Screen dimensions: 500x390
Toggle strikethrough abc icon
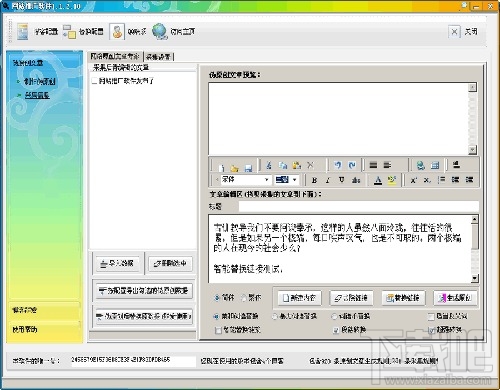coord(356,180)
